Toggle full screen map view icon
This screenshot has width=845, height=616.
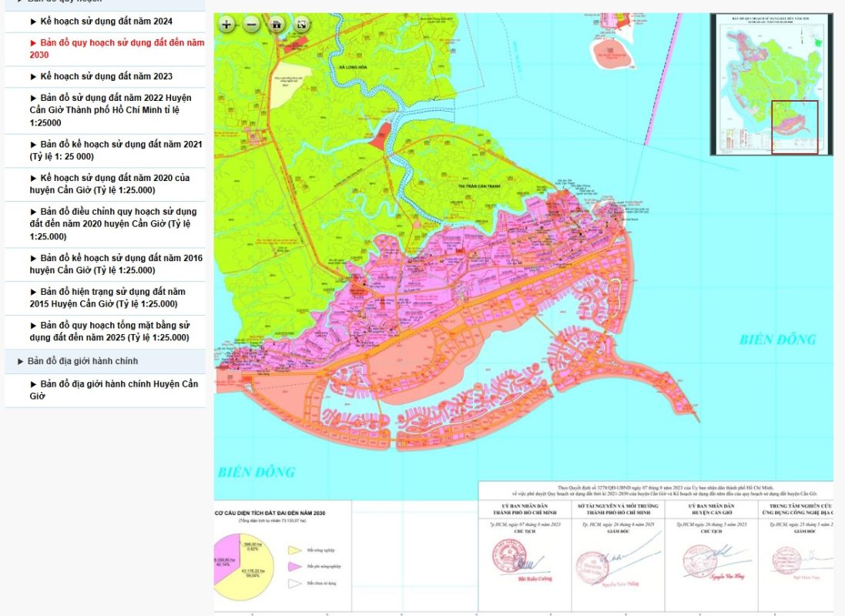[x=301, y=24]
